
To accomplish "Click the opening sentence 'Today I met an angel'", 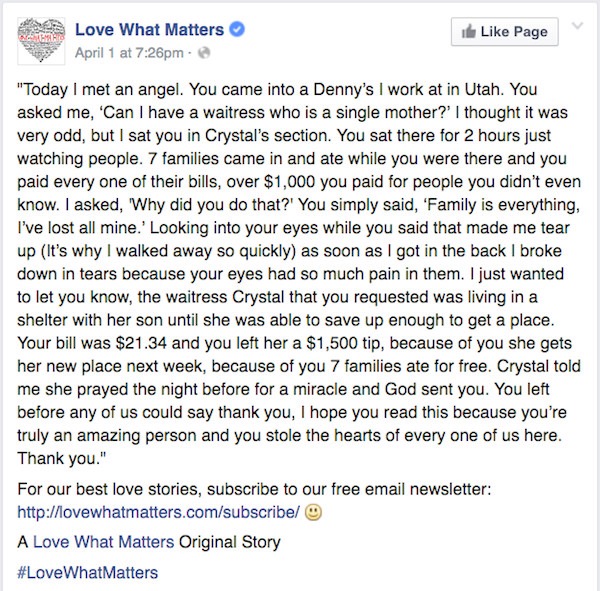I will click(98, 90).
